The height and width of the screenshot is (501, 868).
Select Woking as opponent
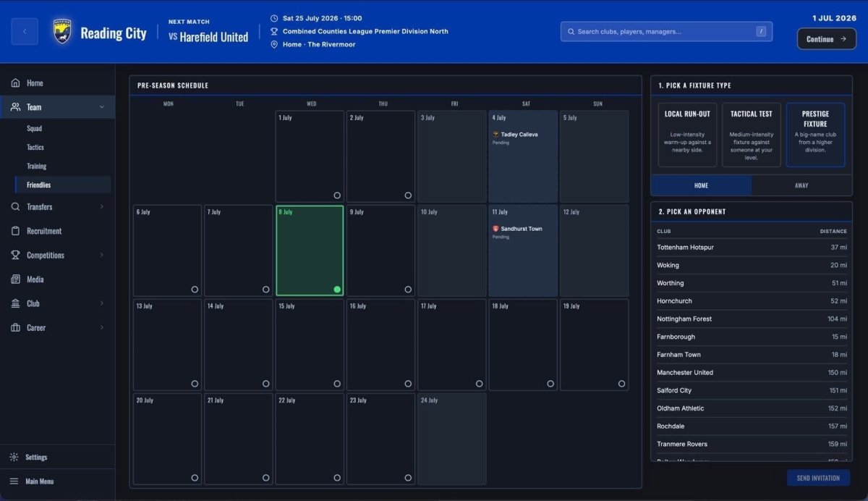coord(752,266)
